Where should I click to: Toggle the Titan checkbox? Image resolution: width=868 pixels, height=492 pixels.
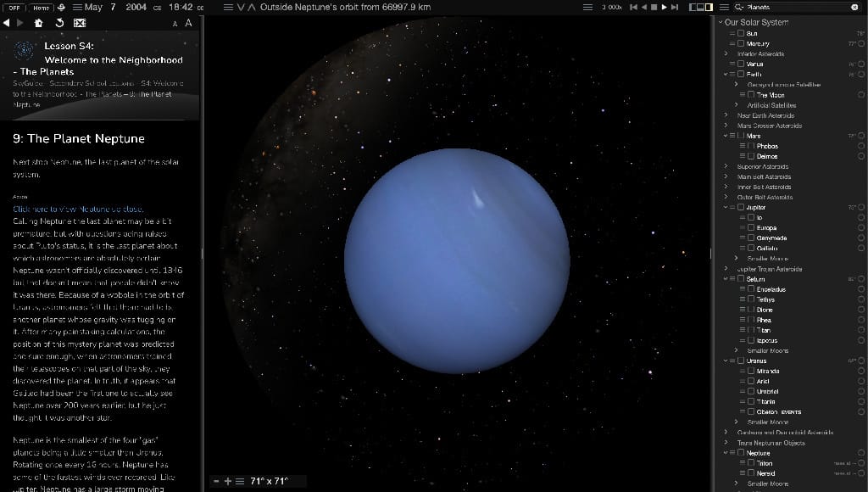coord(751,330)
